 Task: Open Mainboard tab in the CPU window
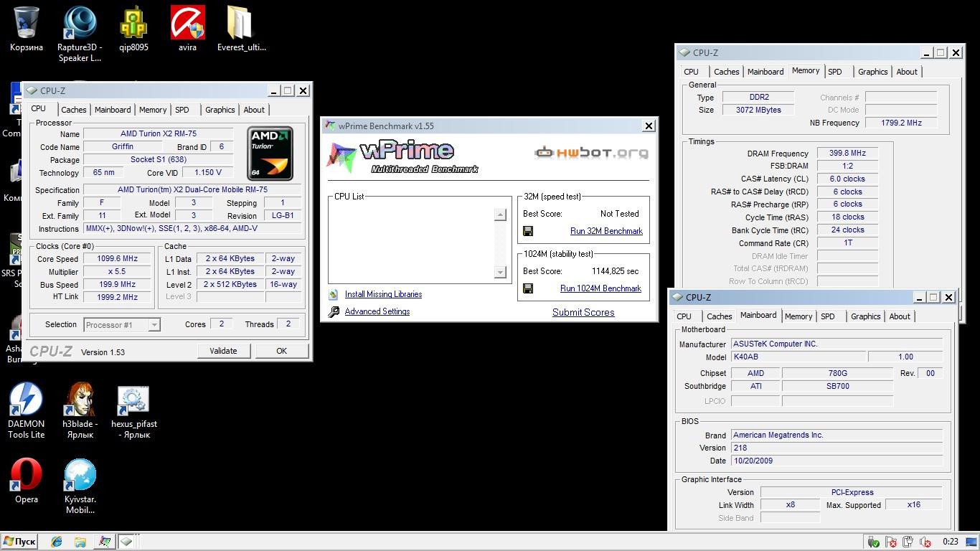point(113,110)
